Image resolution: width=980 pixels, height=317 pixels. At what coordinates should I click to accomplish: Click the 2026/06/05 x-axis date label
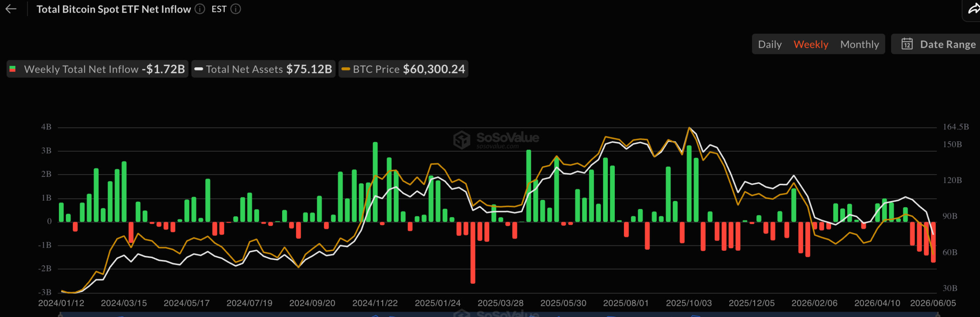pyautogui.click(x=933, y=303)
